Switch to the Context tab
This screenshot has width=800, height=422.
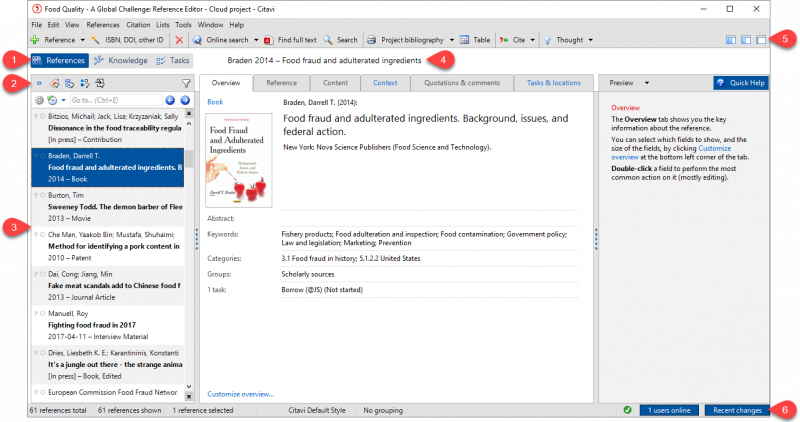(x=385, y=83)
